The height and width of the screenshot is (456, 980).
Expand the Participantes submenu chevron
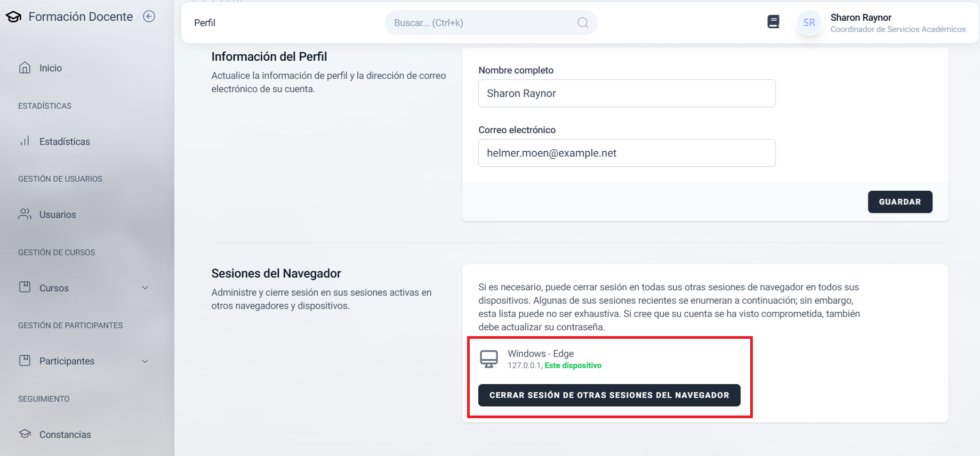(x=145, y=361)
